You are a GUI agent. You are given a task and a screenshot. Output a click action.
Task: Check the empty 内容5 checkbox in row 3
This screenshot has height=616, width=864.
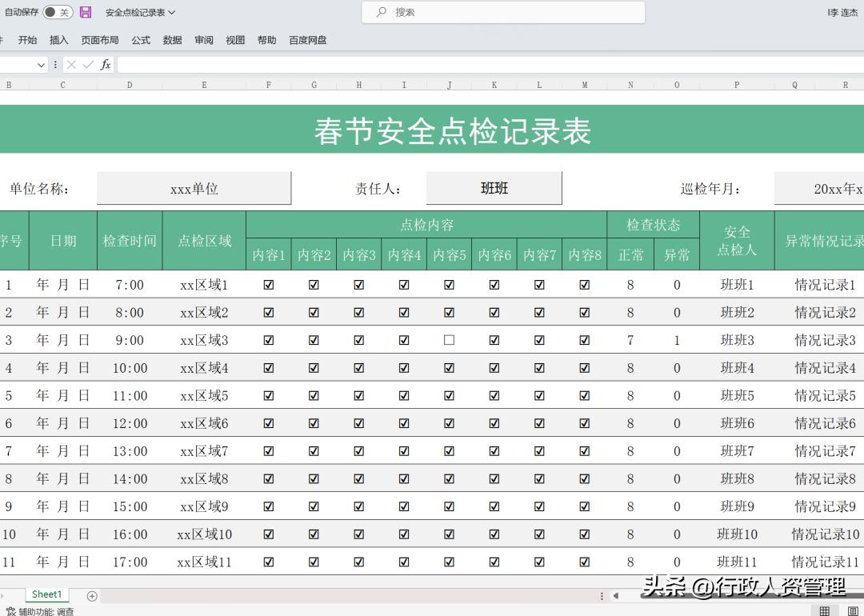449,340
